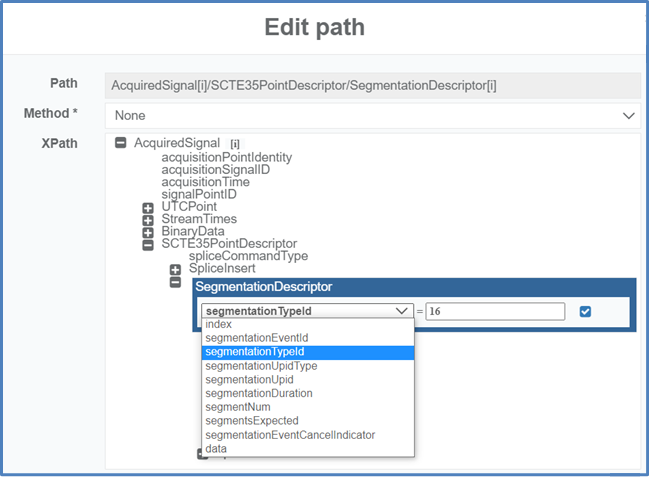Select index from the dropdown list
649x477 pixels.
coord(218,324)
